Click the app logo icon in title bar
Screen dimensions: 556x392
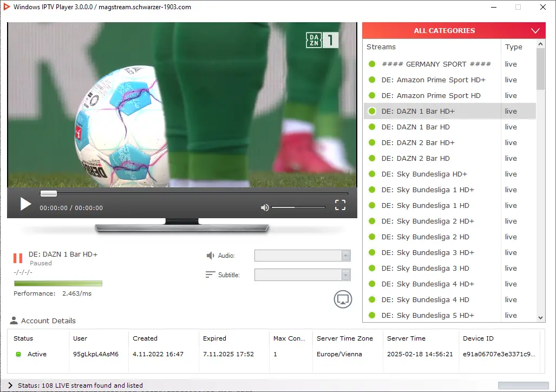[6, 6]
